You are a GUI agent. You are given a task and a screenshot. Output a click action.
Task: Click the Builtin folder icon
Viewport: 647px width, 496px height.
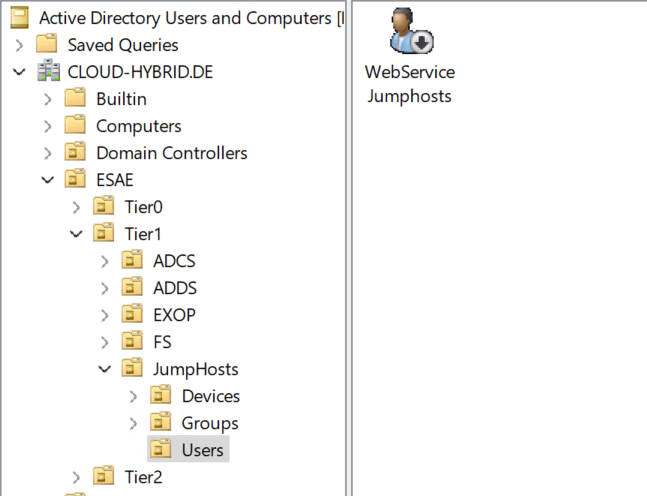click(x=75, y=99)
